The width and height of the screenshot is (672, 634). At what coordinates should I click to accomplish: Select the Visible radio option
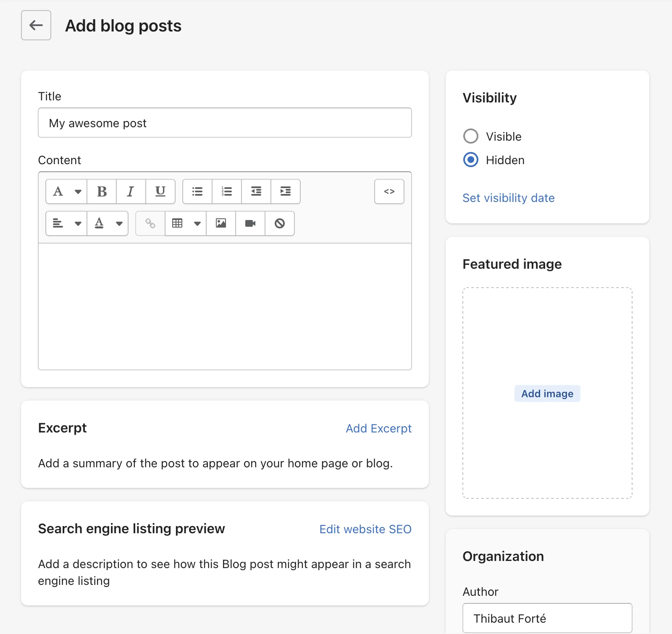click(471, 136)
